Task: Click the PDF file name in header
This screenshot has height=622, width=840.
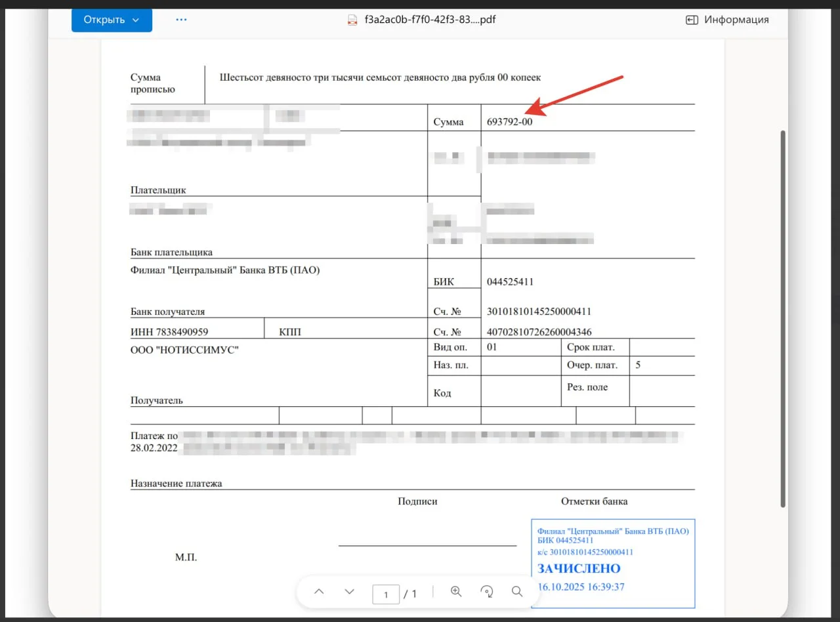Action: point(430,20)
